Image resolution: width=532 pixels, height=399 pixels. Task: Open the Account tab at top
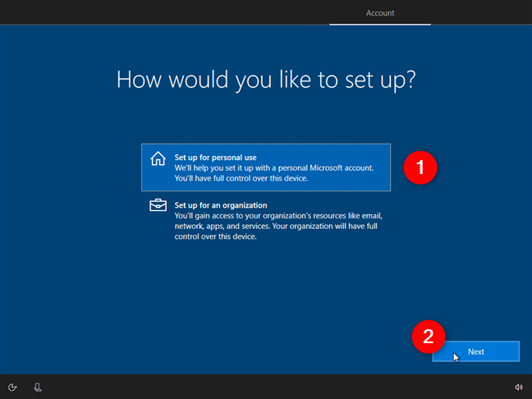pos(380,13)
